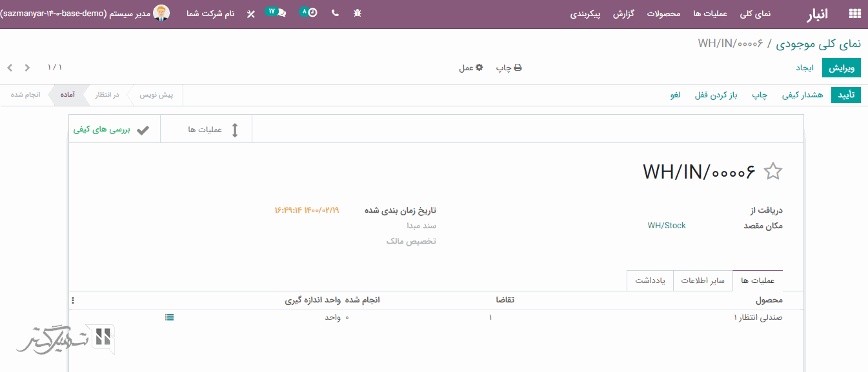868x372 pixels.
Task: Select the پیش نویس draft status stage
Action: (x=157, y=95)
